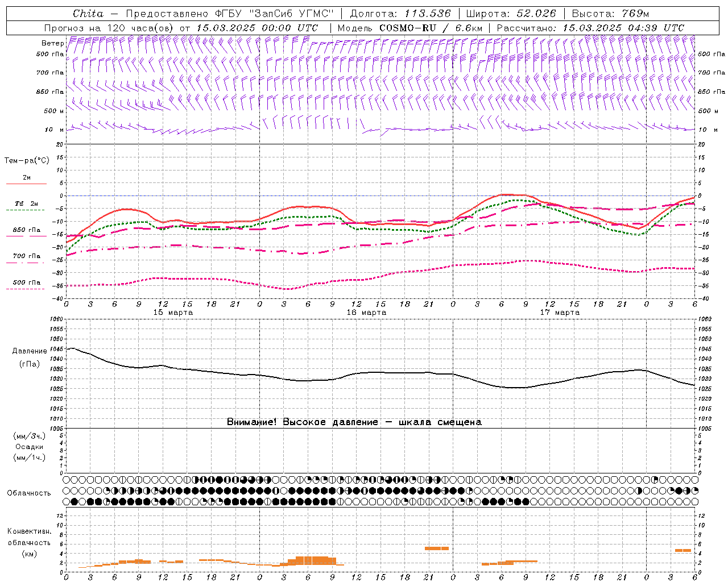728x582 pixels.
Task: Click the 10 м wind level label on left
Action: click(55, 130)
